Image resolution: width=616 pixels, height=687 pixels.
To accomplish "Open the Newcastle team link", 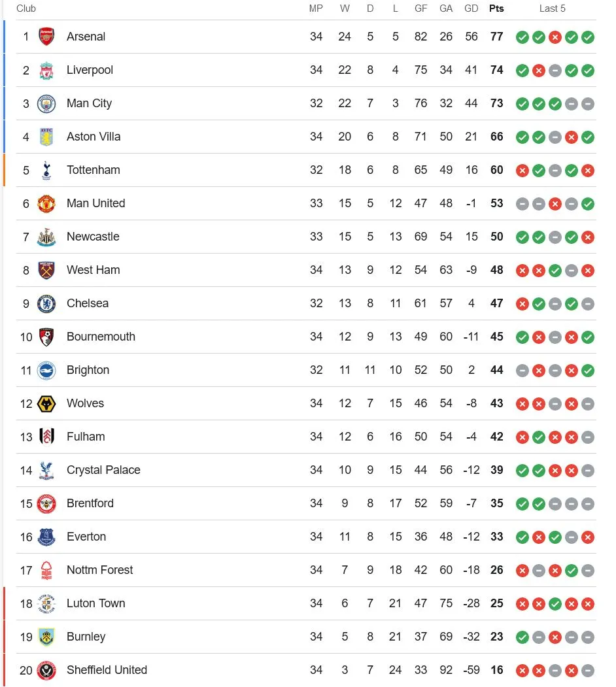I will (93, 237).
